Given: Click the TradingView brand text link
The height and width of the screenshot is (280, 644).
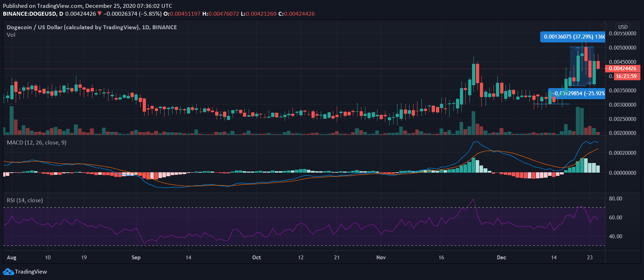Looking at the screenshot, I should [x=31, y=272].
